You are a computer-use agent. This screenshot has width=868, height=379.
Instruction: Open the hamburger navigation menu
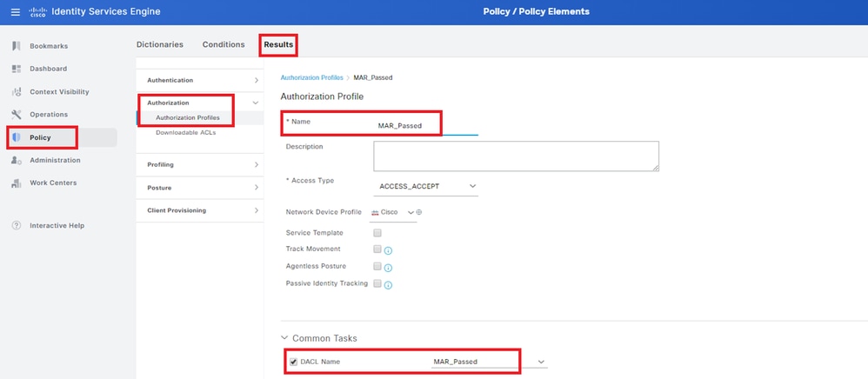[15, 11]
